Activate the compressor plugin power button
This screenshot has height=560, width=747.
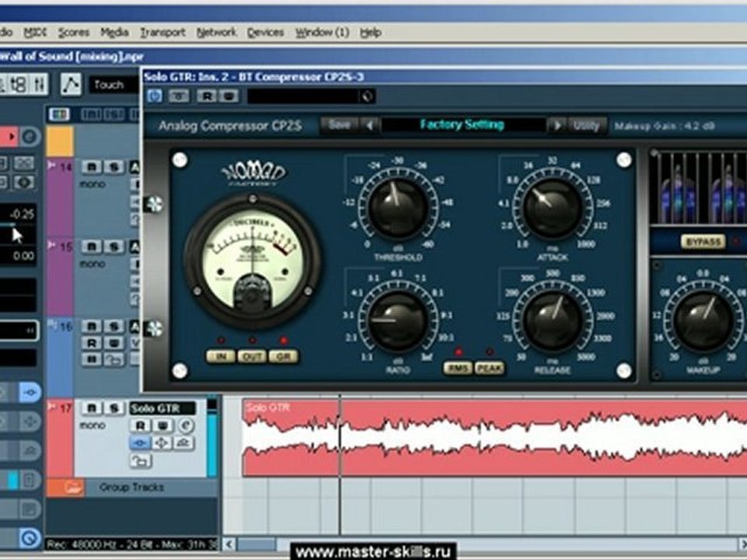[154, 96]
